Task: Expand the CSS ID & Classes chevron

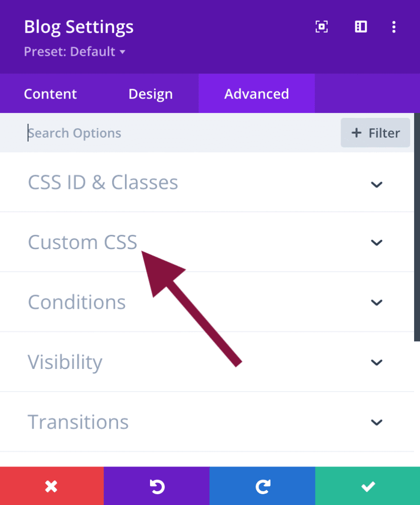Action: click(377, 184)
